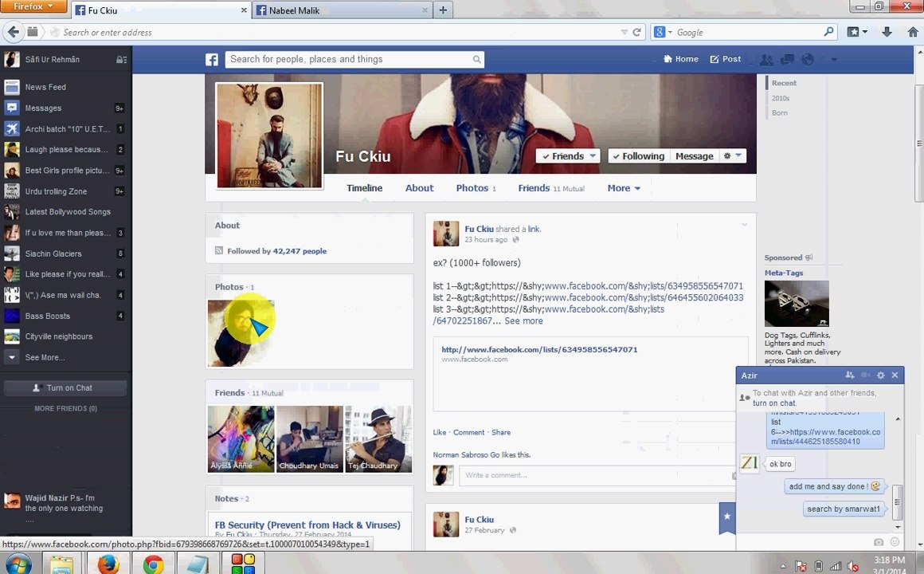Toggle the Following button
This screenshot has height=574, width=924.
tap(638, 155)
